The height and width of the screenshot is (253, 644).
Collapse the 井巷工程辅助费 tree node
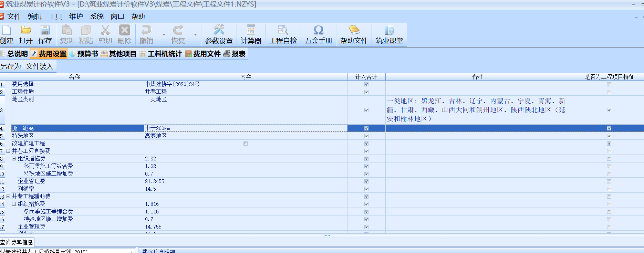8,197
